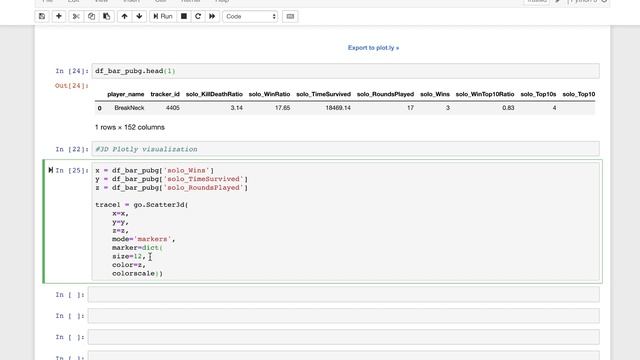Open the command palette keyboard icon
The width and height of the screenshot is (640, 360).
290,16
